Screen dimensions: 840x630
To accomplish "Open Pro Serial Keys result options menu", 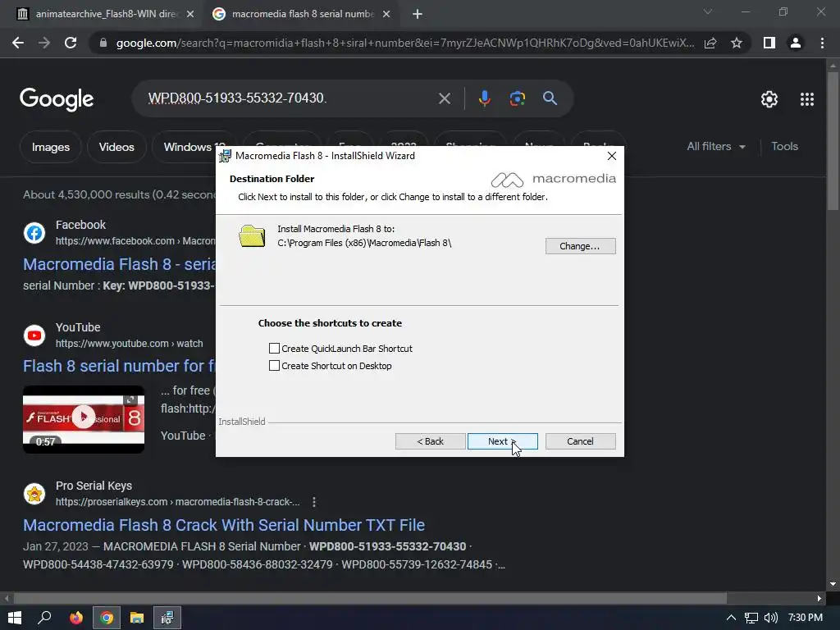I will pos(314,502).
